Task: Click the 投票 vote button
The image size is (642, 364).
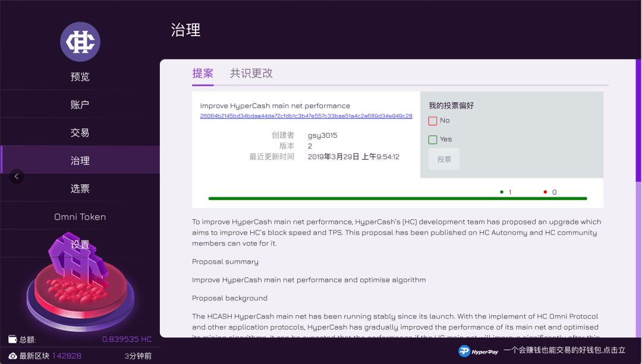Action: tap(444, 160)
